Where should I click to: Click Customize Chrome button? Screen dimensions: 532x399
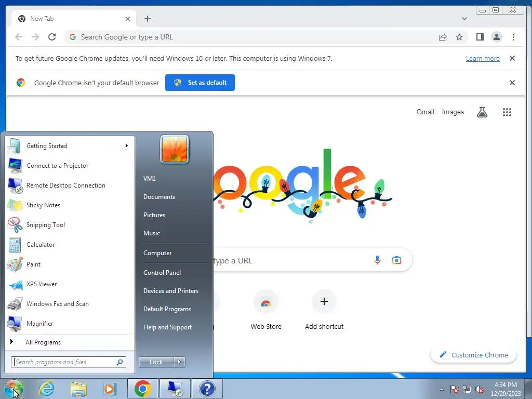(x=474, y=355)
